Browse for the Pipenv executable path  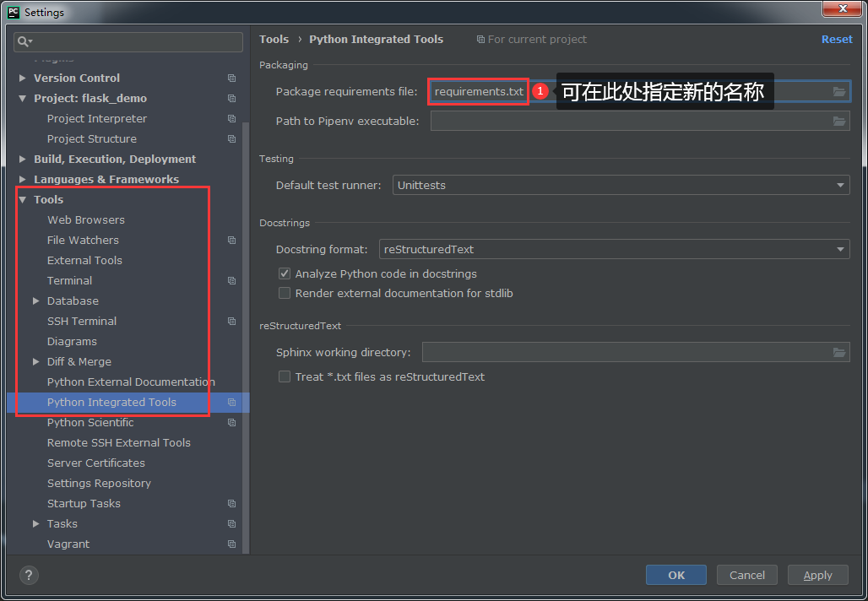[x=839, y=121]
